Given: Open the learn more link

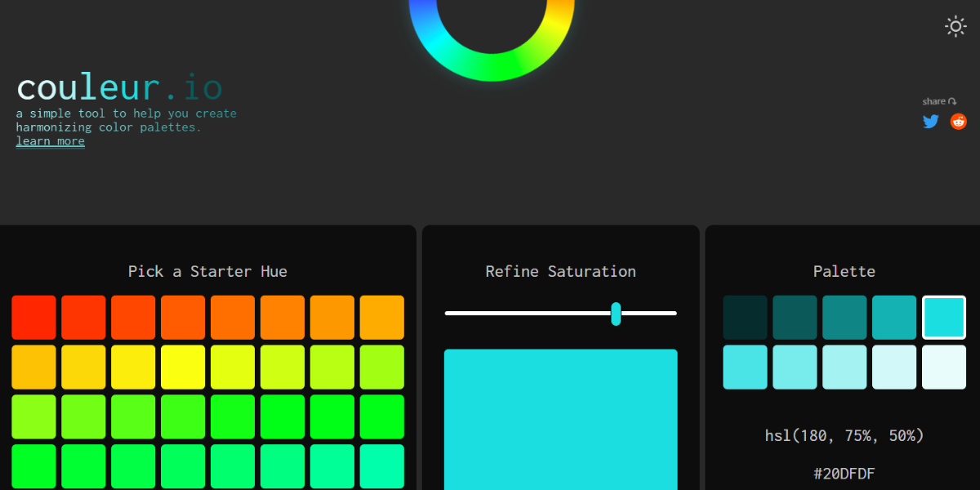Looking at the screenshot, I should [50, 141].
